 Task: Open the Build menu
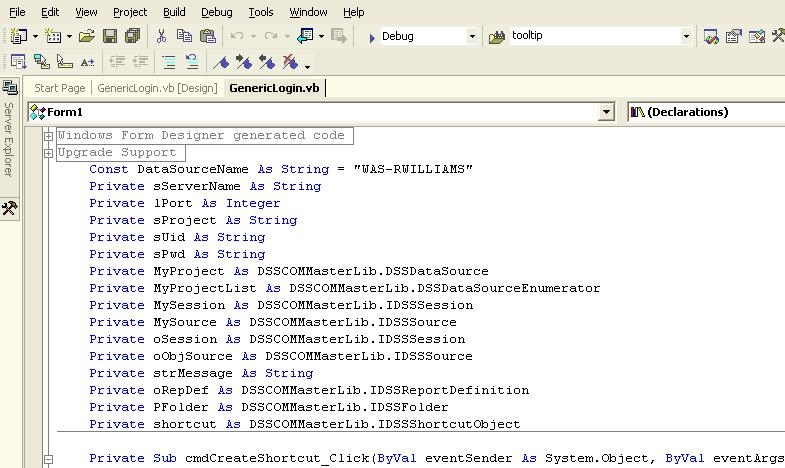(174, 12)
